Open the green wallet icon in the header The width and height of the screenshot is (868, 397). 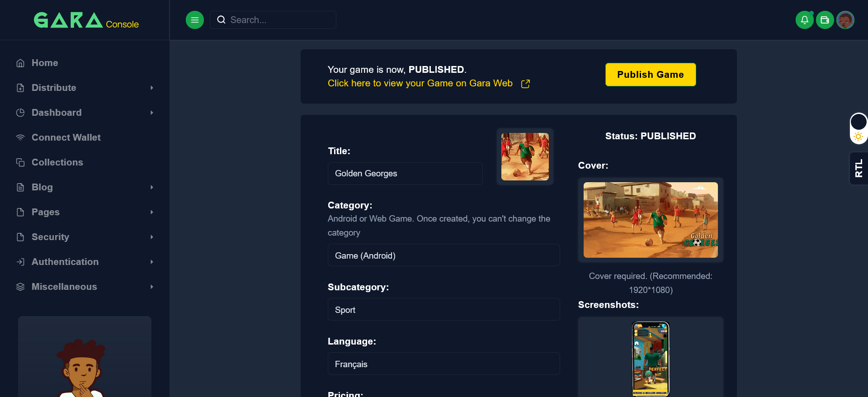[x=825, y=20]
